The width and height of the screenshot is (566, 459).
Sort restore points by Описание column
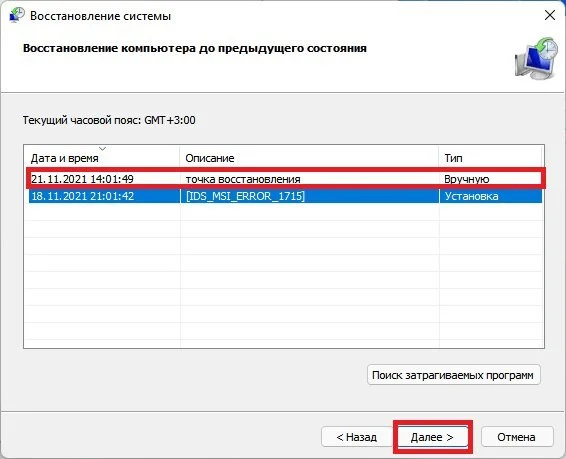pyautogui.click(x=309, y=158)
